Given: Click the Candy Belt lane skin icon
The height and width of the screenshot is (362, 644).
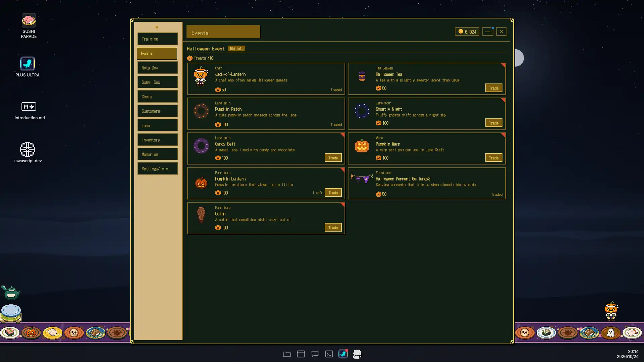Looking at the screenshot, I should [201, 146].
